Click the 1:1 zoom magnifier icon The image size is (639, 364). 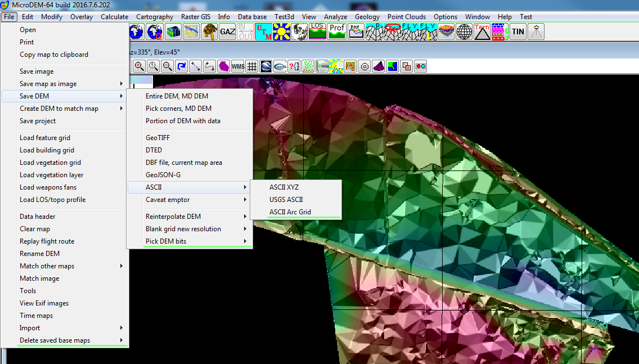pos(153,66)
